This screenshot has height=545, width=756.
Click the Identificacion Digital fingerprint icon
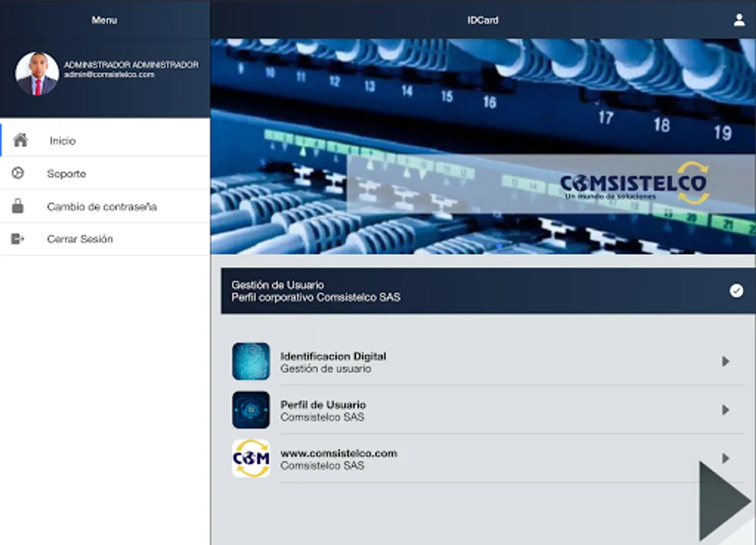(x=251, y=362)
